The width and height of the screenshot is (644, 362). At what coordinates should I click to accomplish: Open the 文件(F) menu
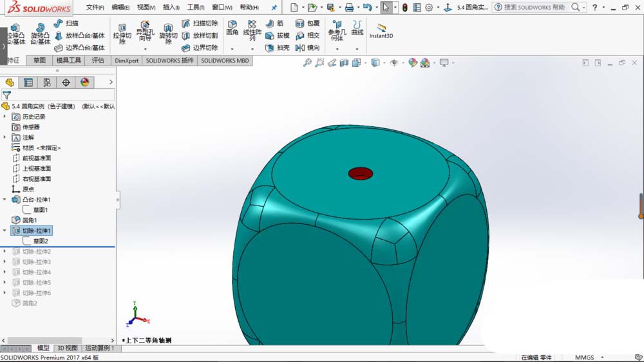point(95,7)
